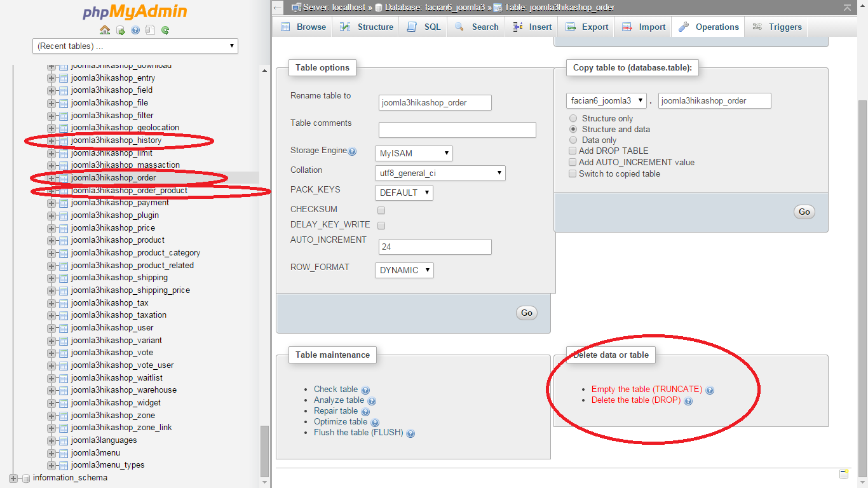Screen dimensions: 868x488
Task: Click the navigation panel collapse arrow
Action: point(278,8)
